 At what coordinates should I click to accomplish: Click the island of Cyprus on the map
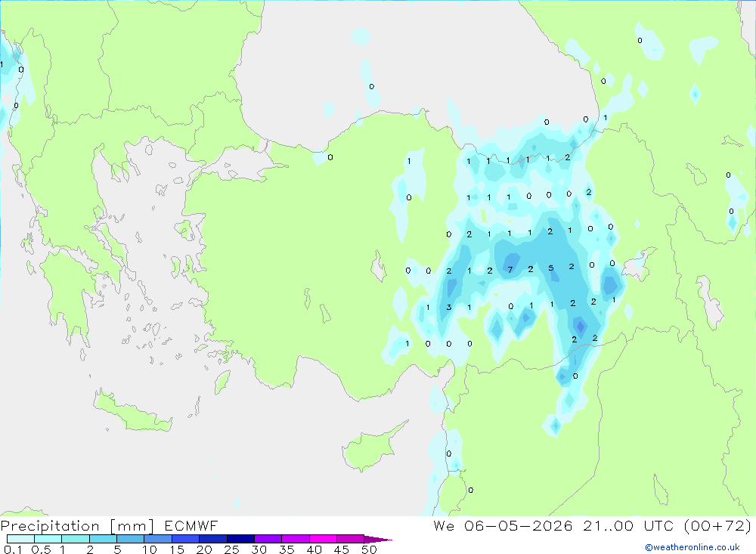coord(371,449)
